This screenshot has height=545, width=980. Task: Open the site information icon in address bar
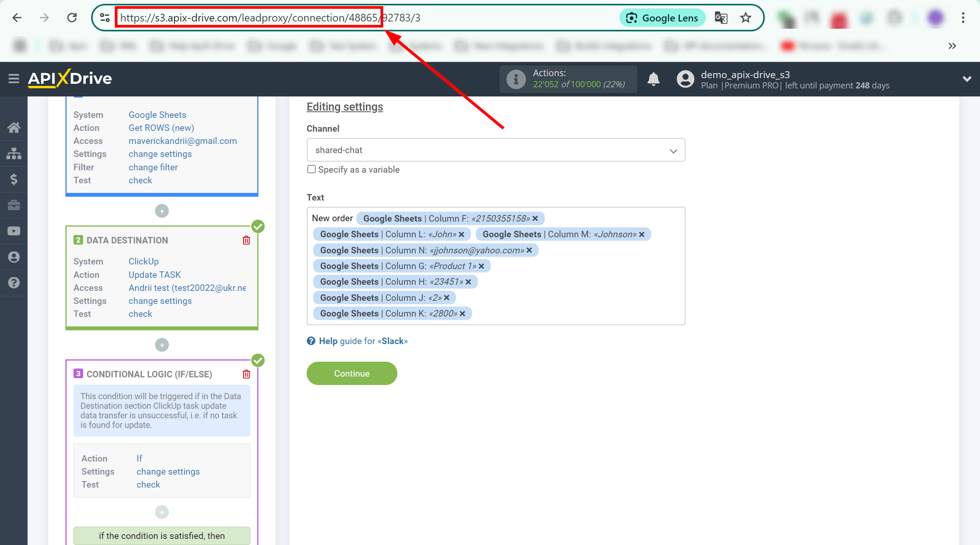pos(105,18)
